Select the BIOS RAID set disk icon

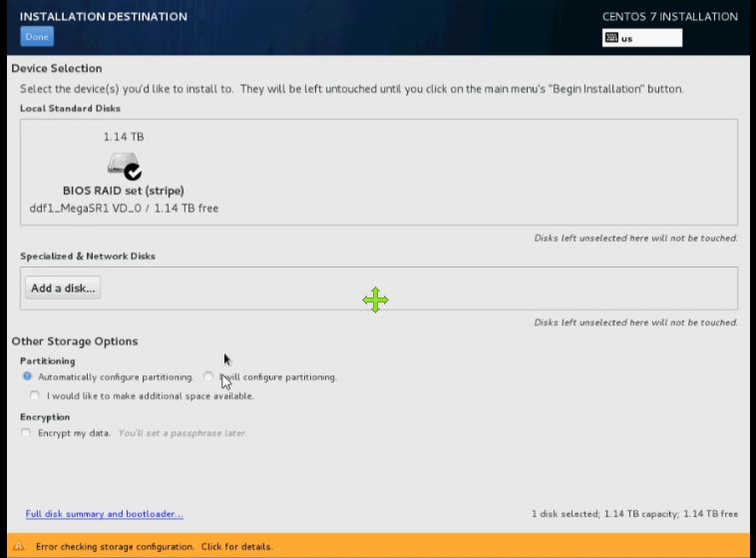click(124, 166)
